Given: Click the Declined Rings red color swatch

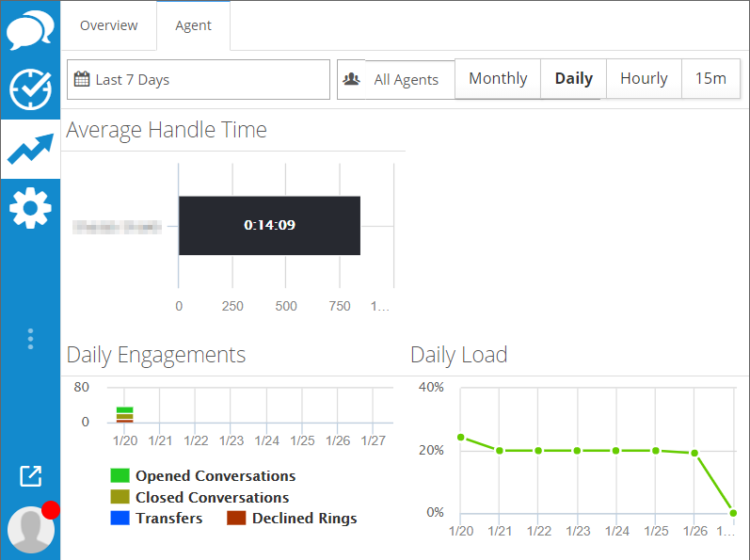Looking at the screenshot, I should pos(236,519).
